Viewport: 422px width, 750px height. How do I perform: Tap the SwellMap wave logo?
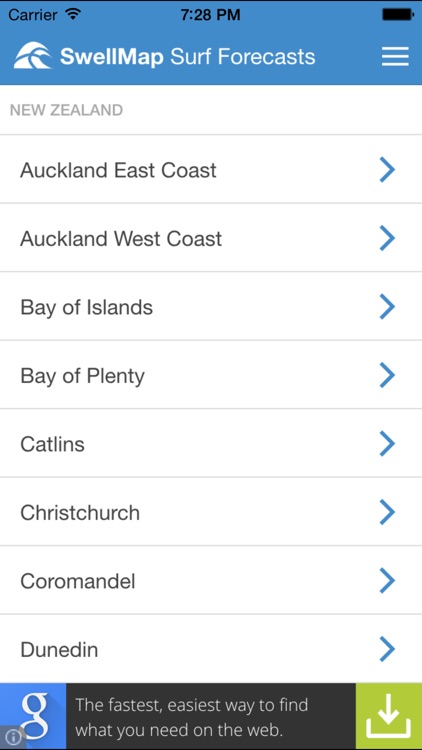coord(33,56)
